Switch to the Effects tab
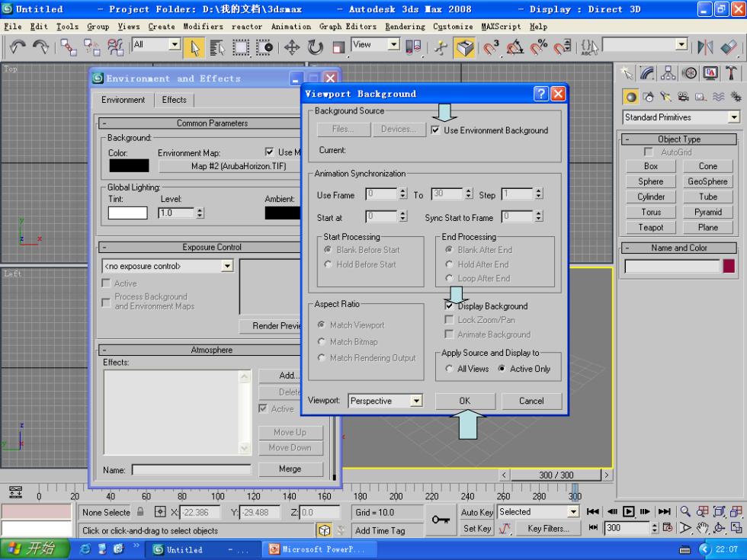 click(x=174, y=100)
